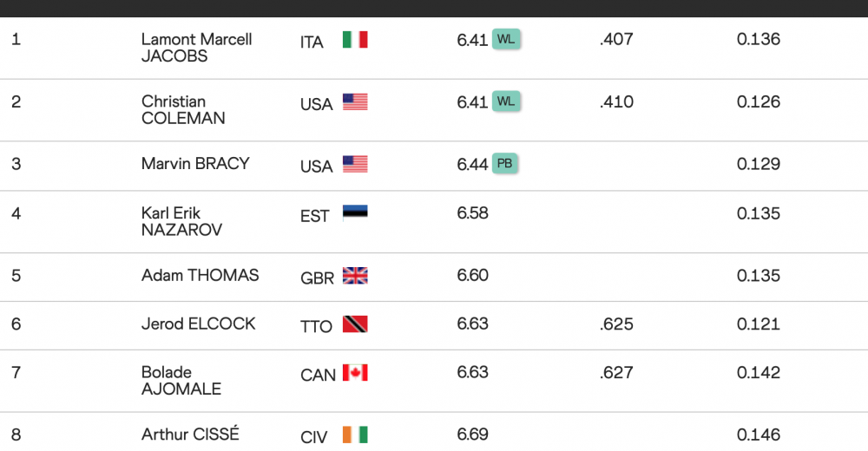Open Arthur Cissé athlete profile
This screenshot has width=868, height=451.
click(190, 435)
